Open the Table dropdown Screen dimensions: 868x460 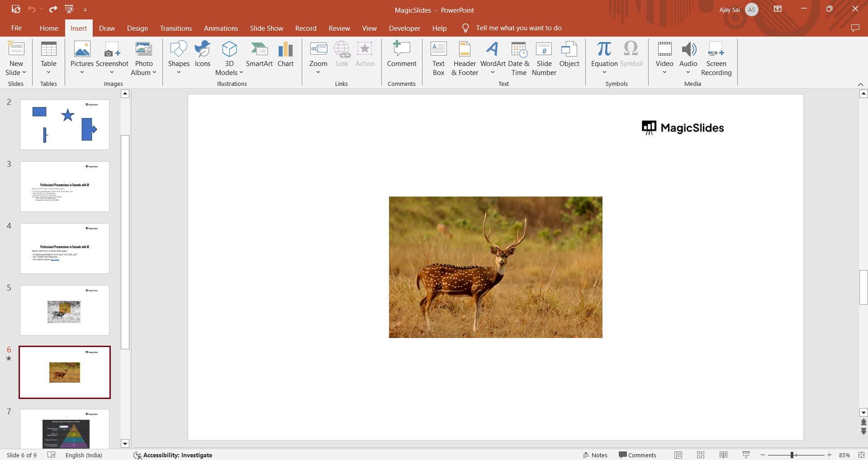click(48, 72)
